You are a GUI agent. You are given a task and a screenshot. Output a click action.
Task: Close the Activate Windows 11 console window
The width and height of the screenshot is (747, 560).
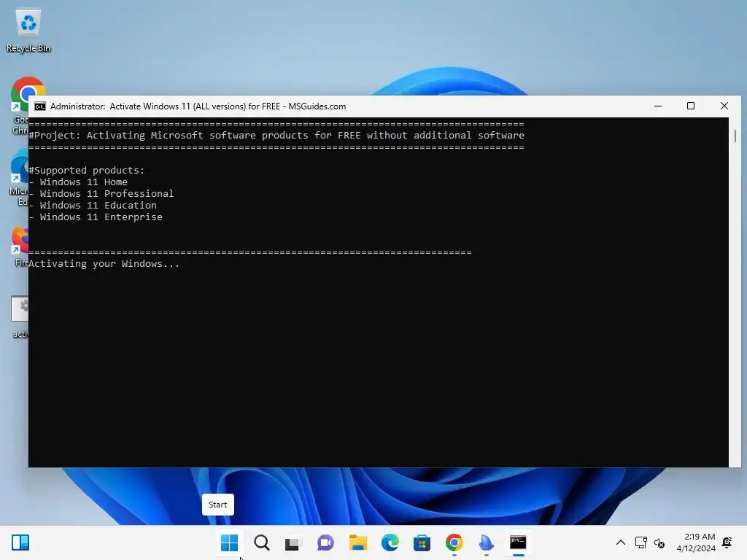tap(724, 106)
